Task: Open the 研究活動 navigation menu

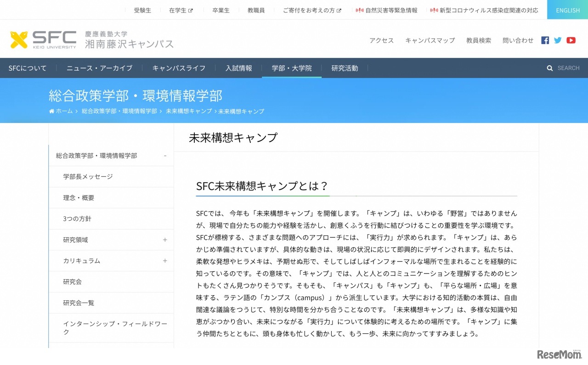Action: click(x=345, y=68)
